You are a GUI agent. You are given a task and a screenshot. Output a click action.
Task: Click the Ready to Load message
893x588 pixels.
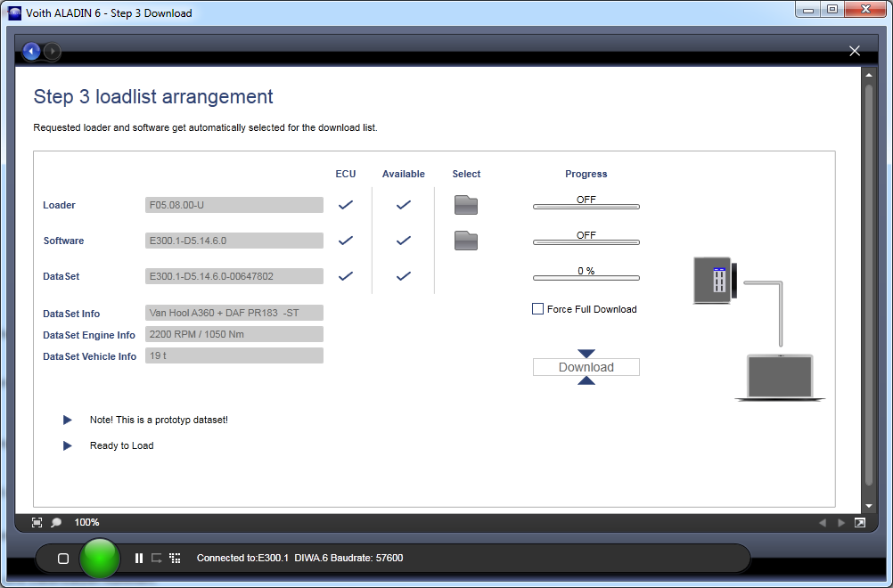point(122,445)
